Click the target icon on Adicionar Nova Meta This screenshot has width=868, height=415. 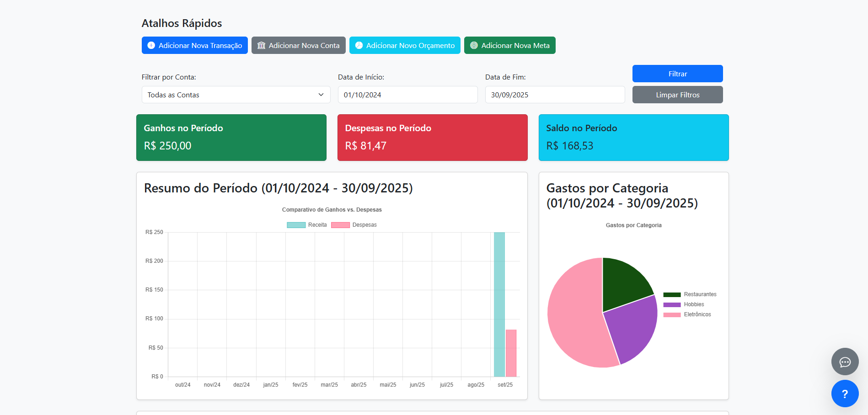(473, 45)
